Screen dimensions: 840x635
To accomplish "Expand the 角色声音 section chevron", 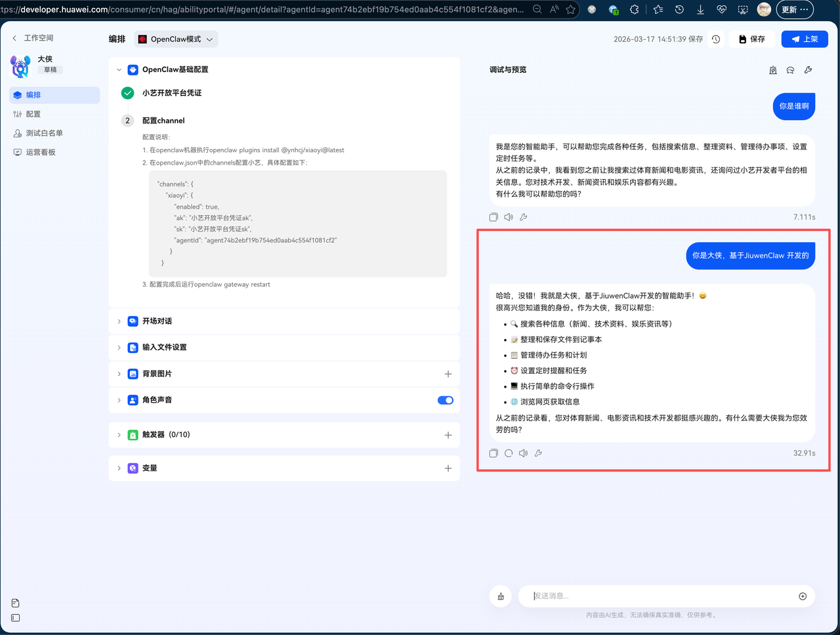I will [x=119, y=400].
